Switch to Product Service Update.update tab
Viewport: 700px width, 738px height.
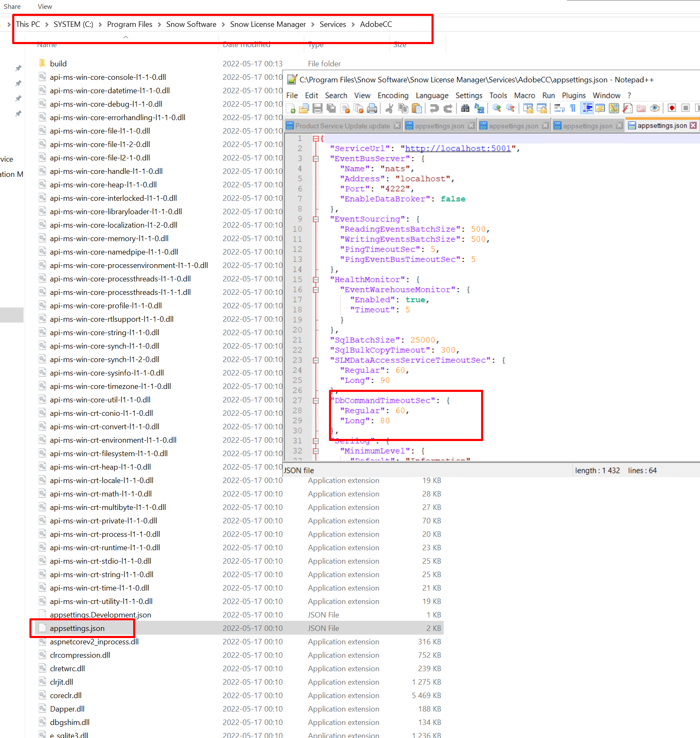point(342,126)
